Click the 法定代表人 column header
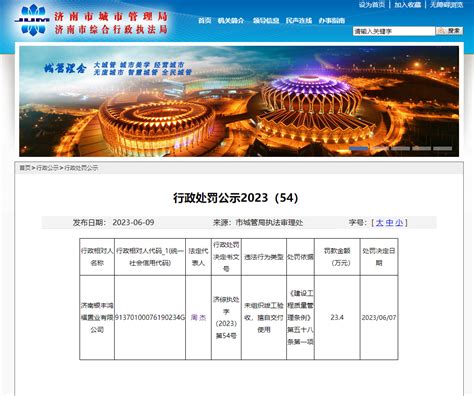Viewport: 474px width, 396px height. [x=198, y=257]
